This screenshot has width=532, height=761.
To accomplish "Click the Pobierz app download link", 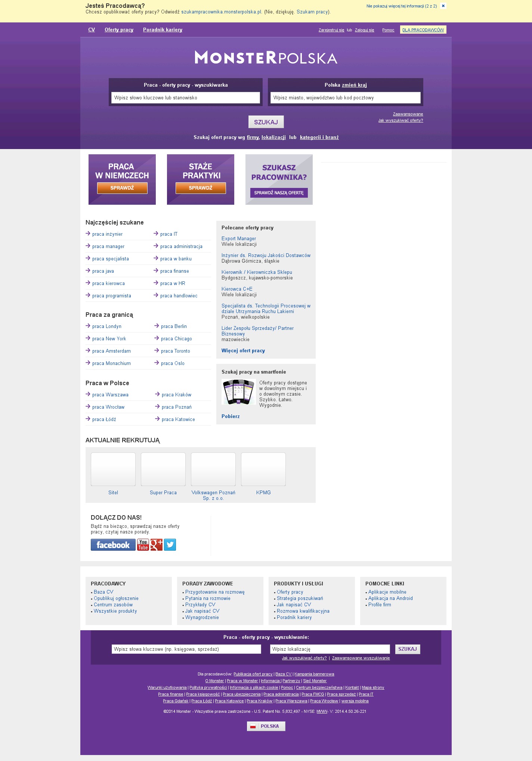I will 231,417.
